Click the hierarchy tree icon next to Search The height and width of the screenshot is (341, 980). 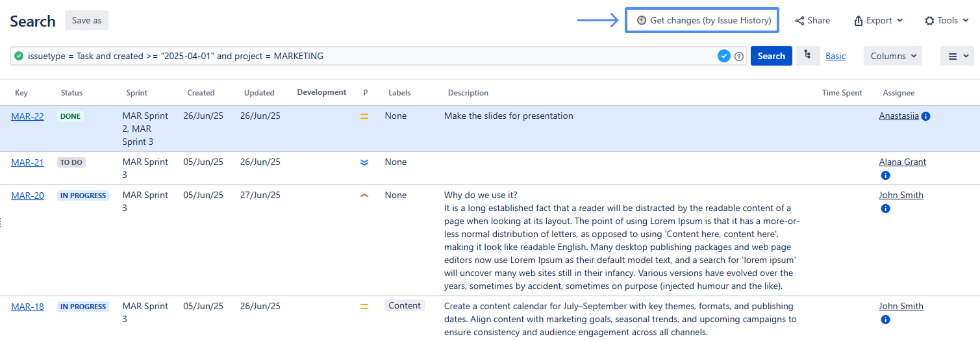coord(807,56)
